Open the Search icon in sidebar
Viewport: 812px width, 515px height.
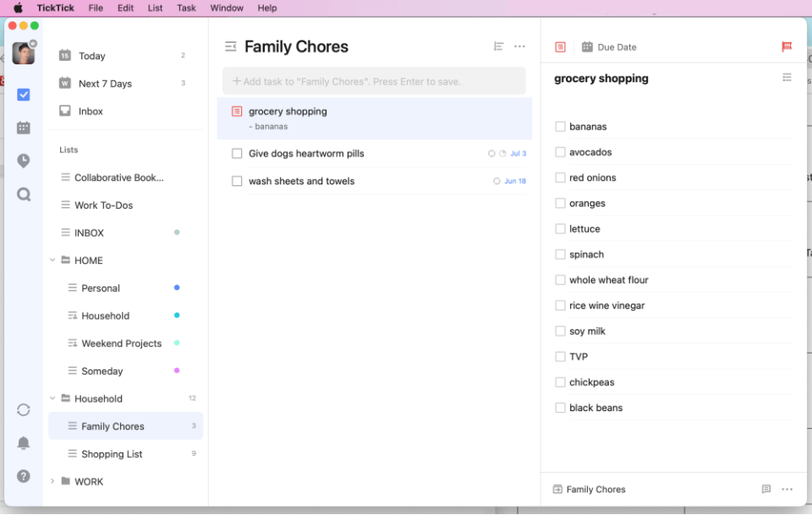(24, 194)
